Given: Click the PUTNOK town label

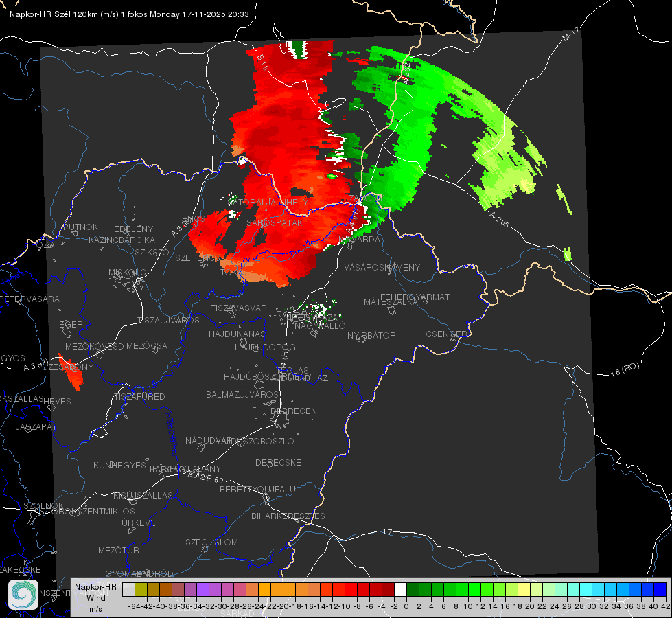Looking at the screenshot, I should point(81,227).
